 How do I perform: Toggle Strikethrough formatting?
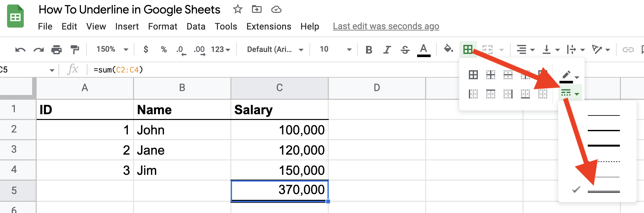[x=405, y=49]
